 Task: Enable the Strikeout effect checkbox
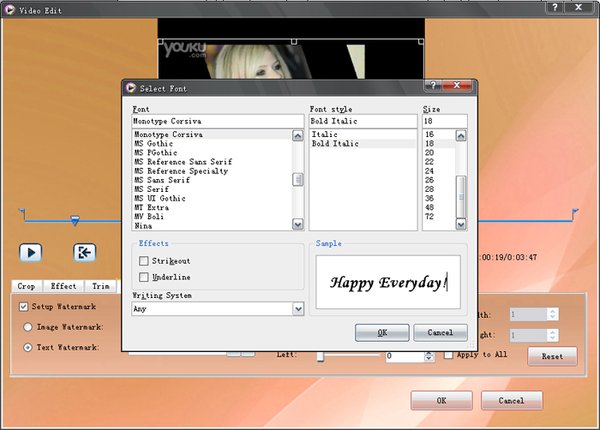[144, 261]
